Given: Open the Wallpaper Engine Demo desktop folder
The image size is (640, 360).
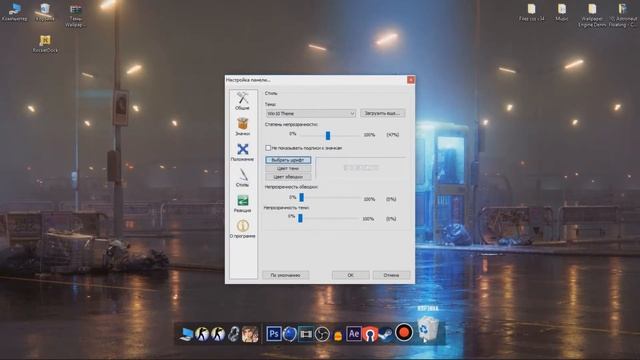Looking at the screenshot, I should tap(592, 16).
